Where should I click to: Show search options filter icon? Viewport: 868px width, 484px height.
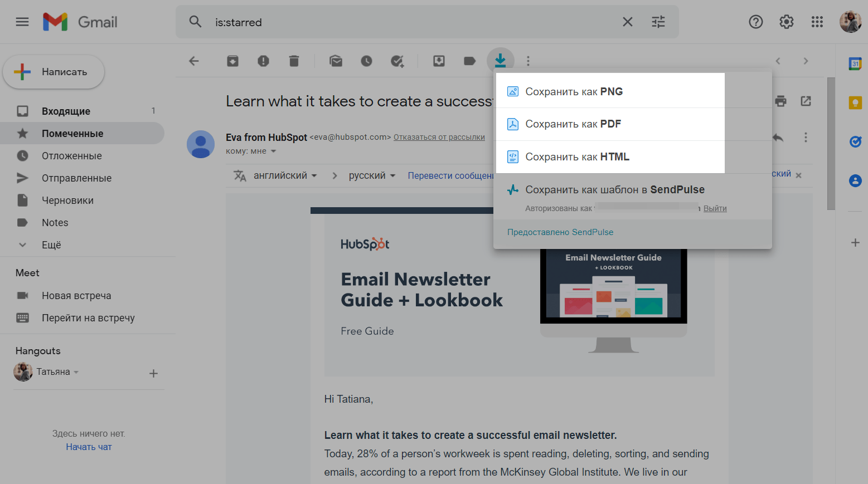(658, 22)
